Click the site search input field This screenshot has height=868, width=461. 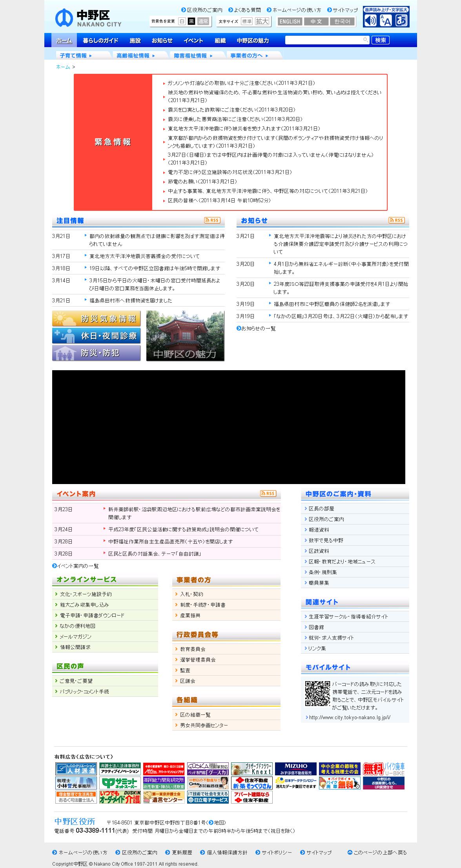(x=324, y=40)
